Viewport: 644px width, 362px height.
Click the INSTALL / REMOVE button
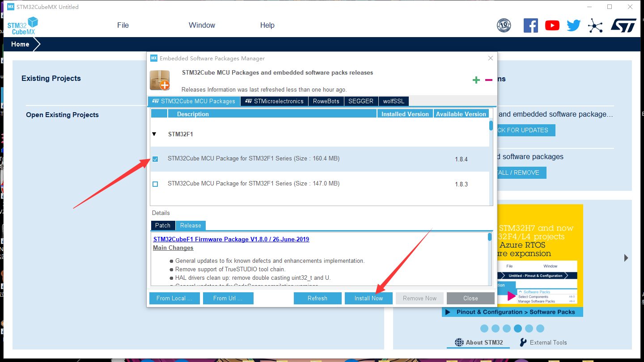[522, 173]
